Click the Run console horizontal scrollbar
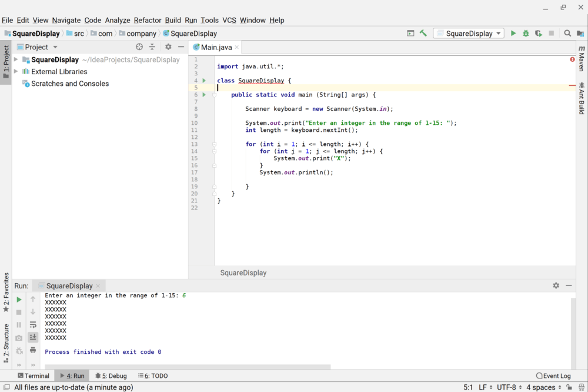 click(188, 367)
